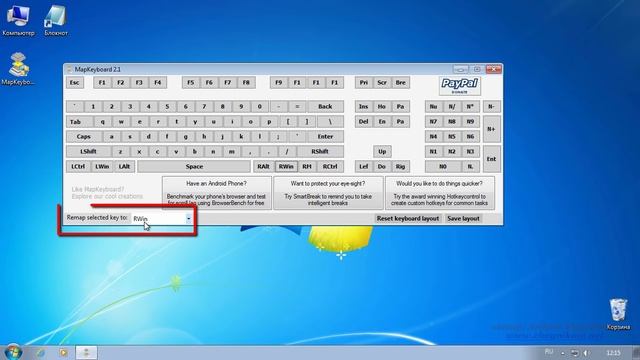Select the N- numpad key

pyautogui.click(x=491, y=107)
